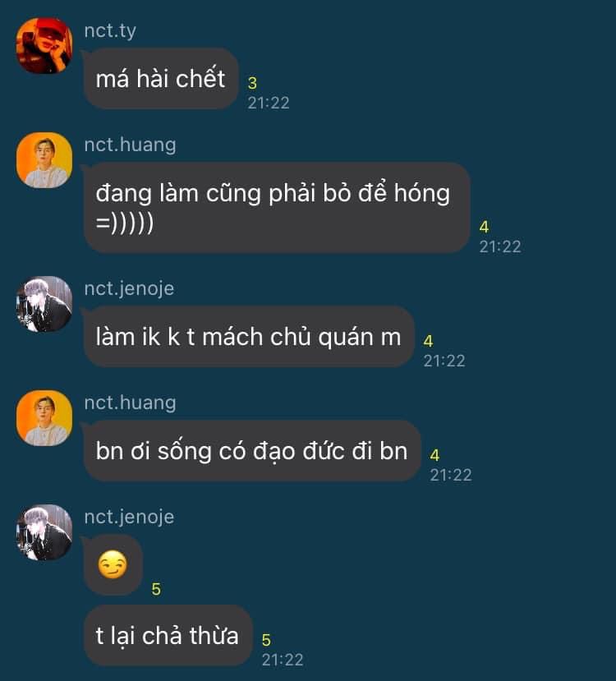Select the "t lại chả thừa" message bubble

pyautogui.click(x=168, y=635)
